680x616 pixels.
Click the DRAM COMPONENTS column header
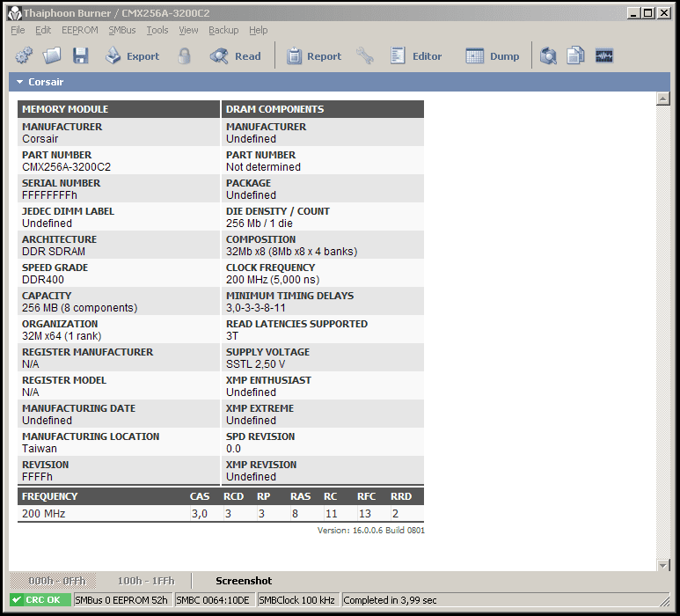[323, 109]
